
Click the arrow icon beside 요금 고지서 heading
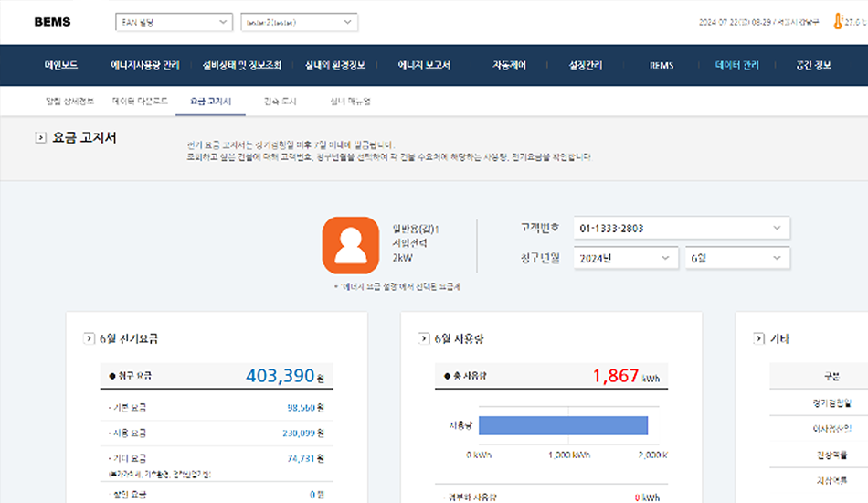coord(40,138)
